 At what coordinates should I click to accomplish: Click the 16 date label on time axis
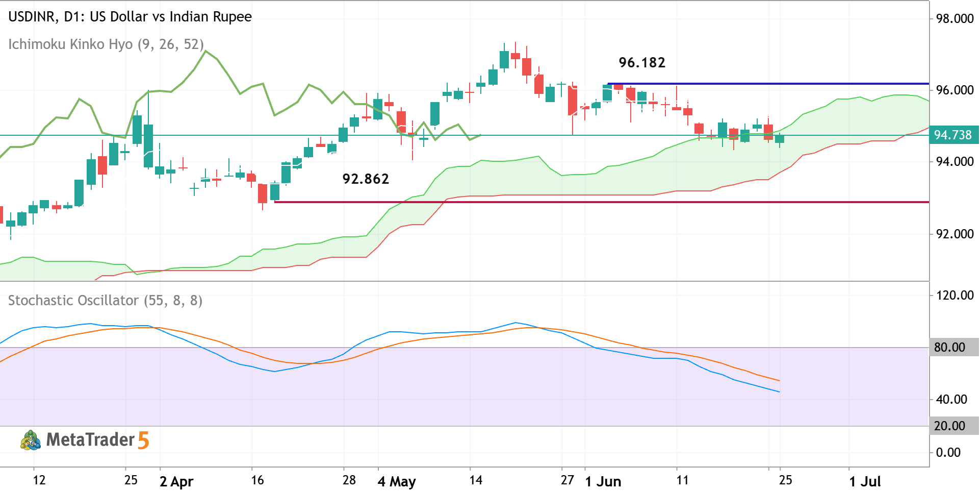(x=257, y=480)
